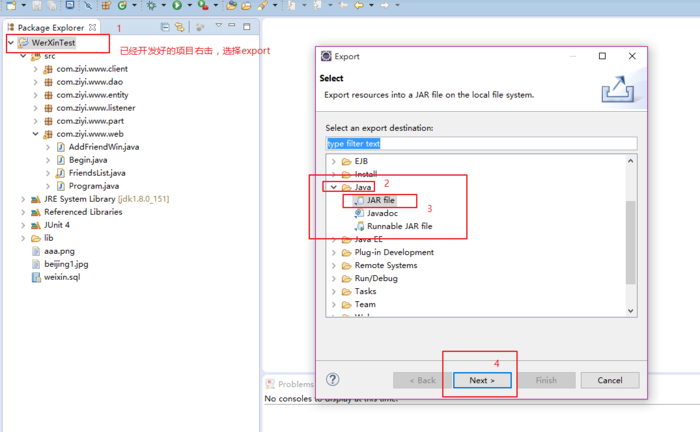Click the Search flashlight toolbar icon
This screenshot has height=432, width=700.
click(262, 5)
